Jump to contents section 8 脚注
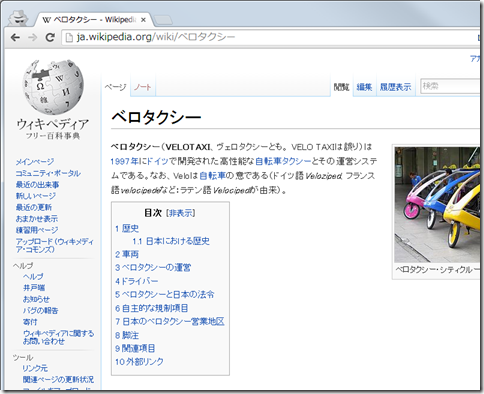The height and width of the screenshot is (394, 484). (x=127, y=335)
